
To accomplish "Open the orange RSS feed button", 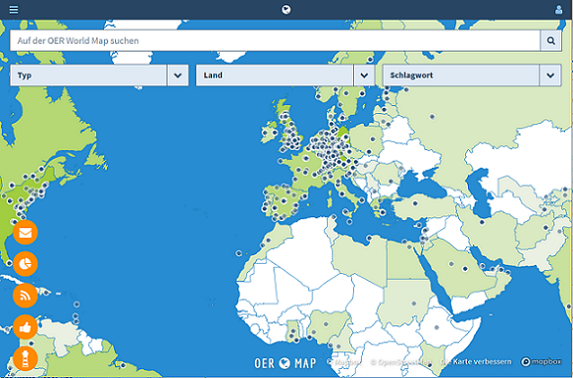I will 25,295.
